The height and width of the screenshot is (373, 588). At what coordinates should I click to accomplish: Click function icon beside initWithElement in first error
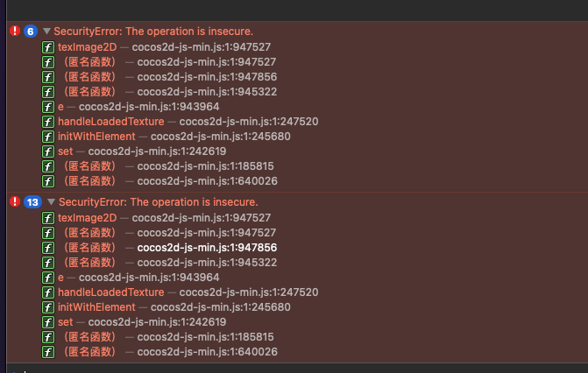48,137
